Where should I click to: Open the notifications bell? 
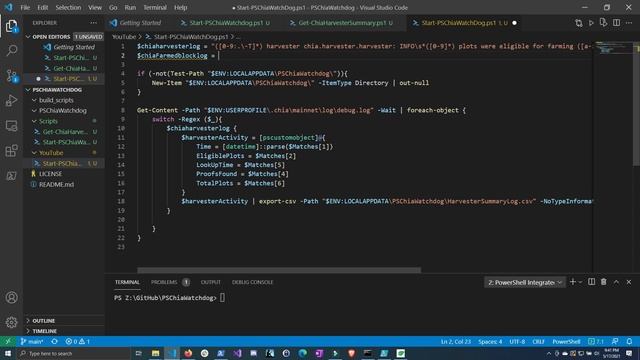click(x=629, y=342)
